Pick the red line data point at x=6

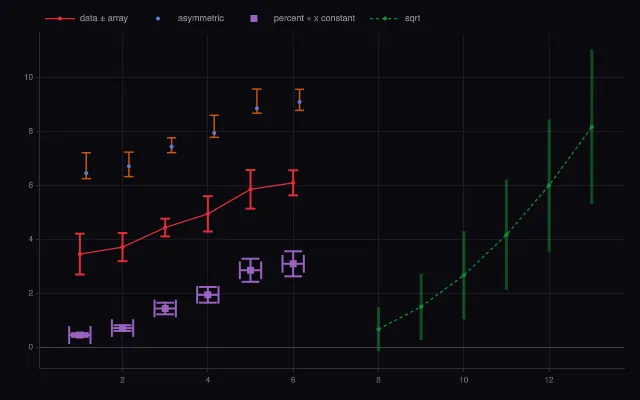point(293,182)
